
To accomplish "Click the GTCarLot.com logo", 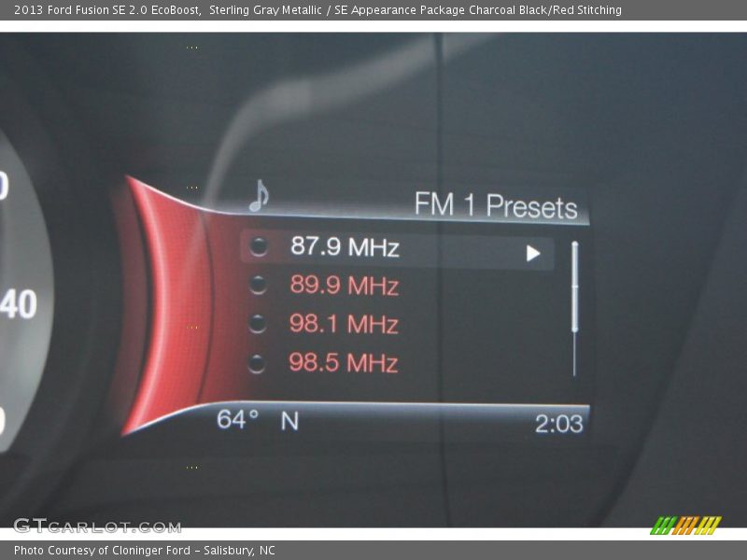I will click(x=98, y=526).
